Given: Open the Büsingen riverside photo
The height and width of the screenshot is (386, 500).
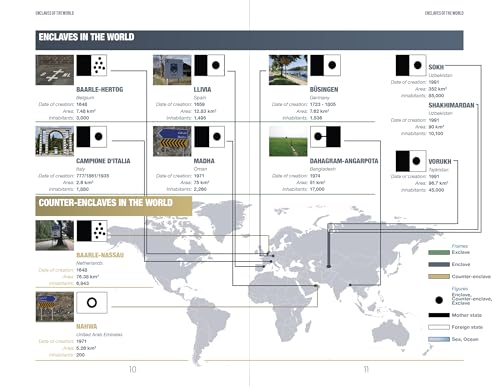Looking at the screenshot, I should 288,70.
